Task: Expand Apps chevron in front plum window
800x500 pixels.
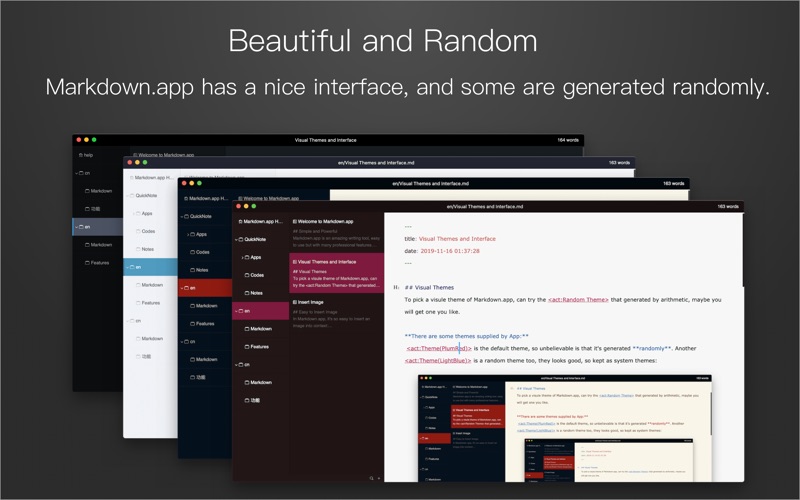Action: (243, 257)
